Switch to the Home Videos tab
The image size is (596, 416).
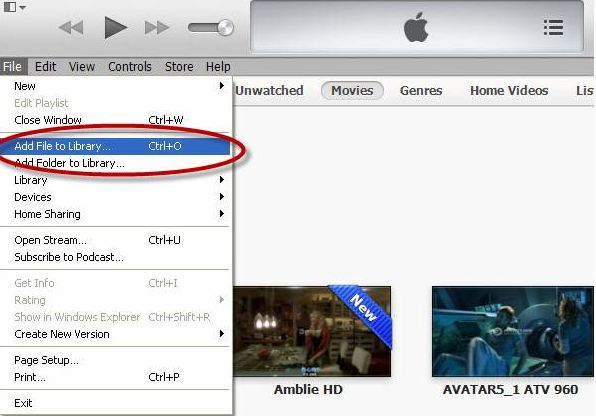[x=509, y=91]
